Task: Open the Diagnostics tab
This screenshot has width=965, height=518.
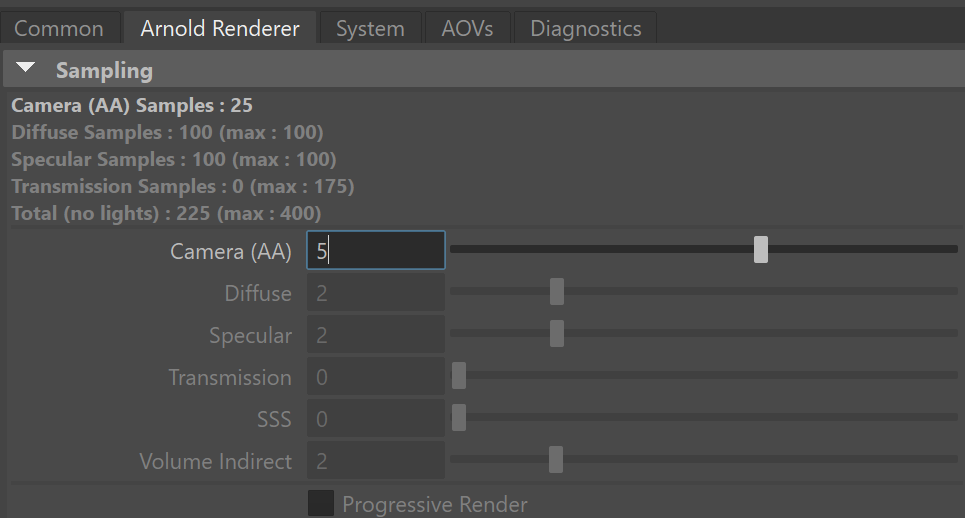Action: pos(586,29)
